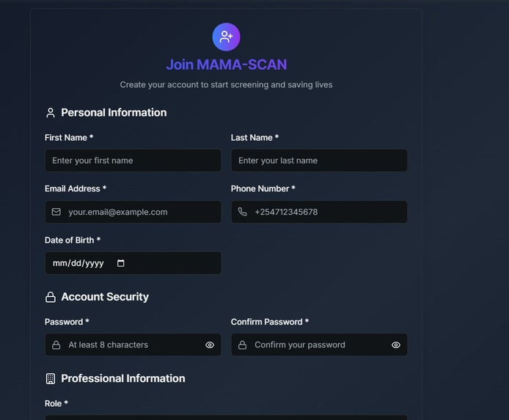The width and height of the screenshot is (509, 420).
Task: Click the add-user avatar icon above Join MAMA-SCAN
Action: (x=226, y=37)
